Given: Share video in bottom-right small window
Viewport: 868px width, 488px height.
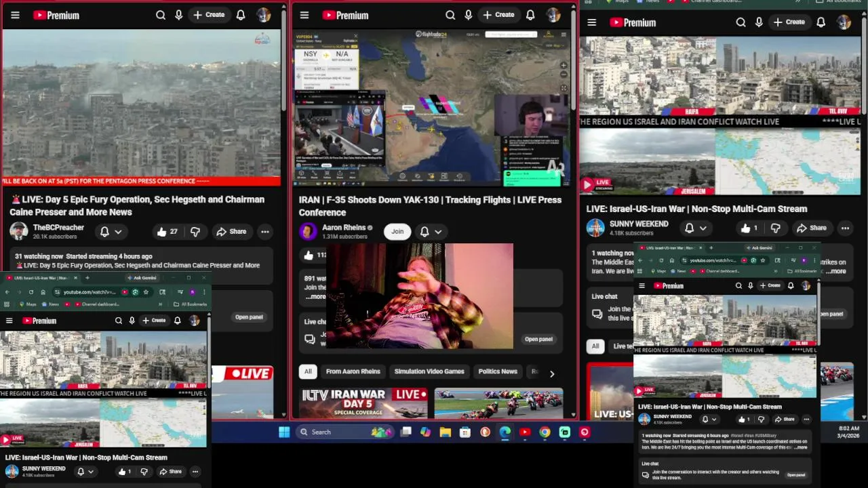Looking at the screenshot, I should point(785,419).
